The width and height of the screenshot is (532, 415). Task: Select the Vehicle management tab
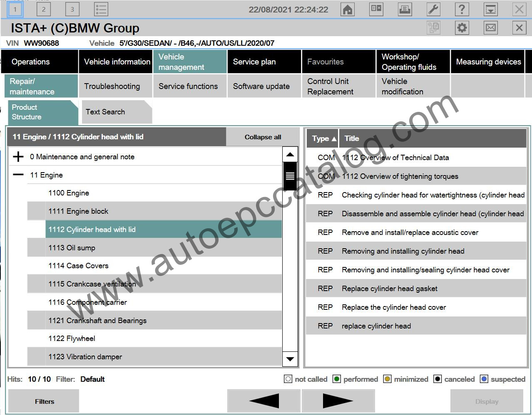pos(190,62)
